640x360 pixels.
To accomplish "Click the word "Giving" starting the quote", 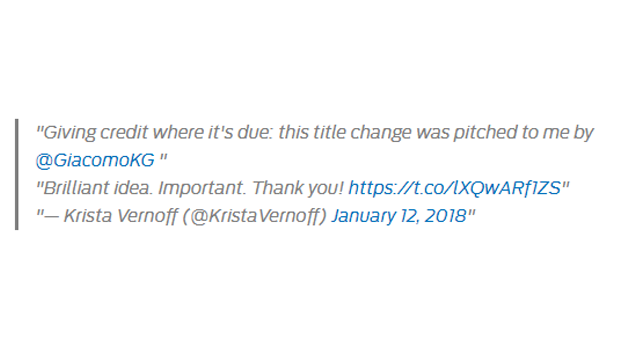I will click(x=69, y=133).
